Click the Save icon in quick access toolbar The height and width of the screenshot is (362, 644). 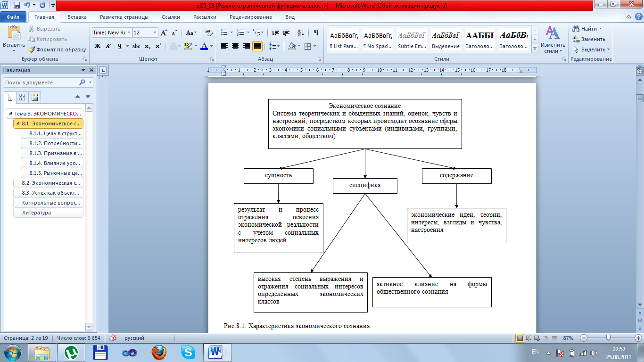pos(17,6)
